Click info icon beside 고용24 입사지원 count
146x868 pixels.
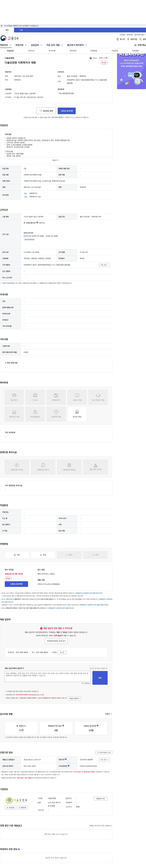pos(98,725)
